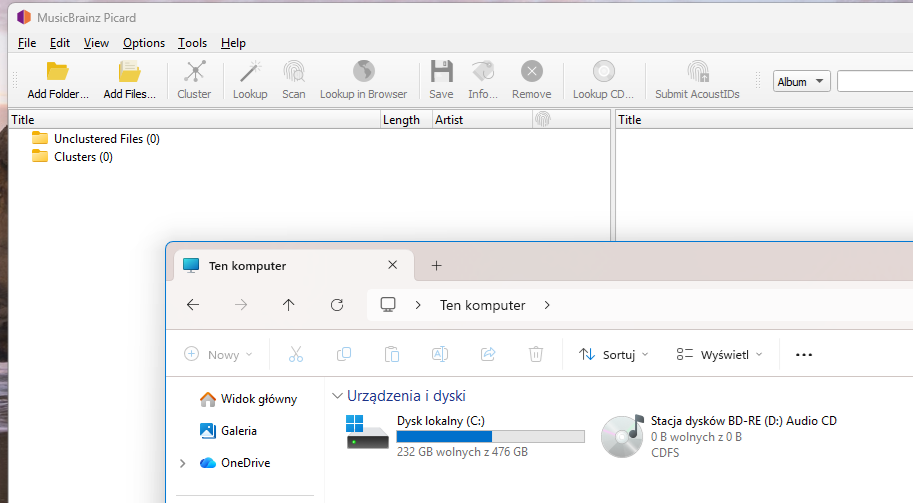Open Lookup in Browser
The image size is (913, 503).
coord(363,72)
